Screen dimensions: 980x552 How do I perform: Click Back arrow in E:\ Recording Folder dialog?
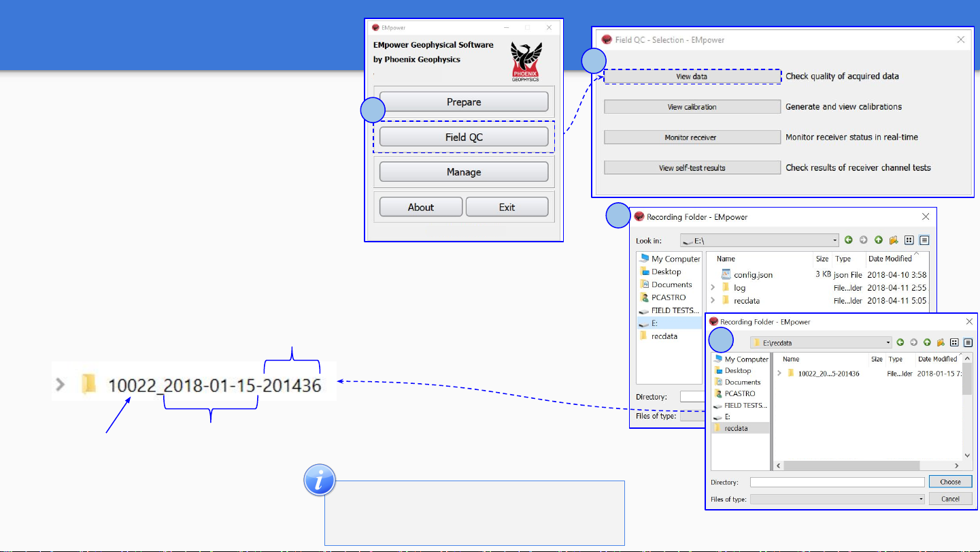click(849, 240)
